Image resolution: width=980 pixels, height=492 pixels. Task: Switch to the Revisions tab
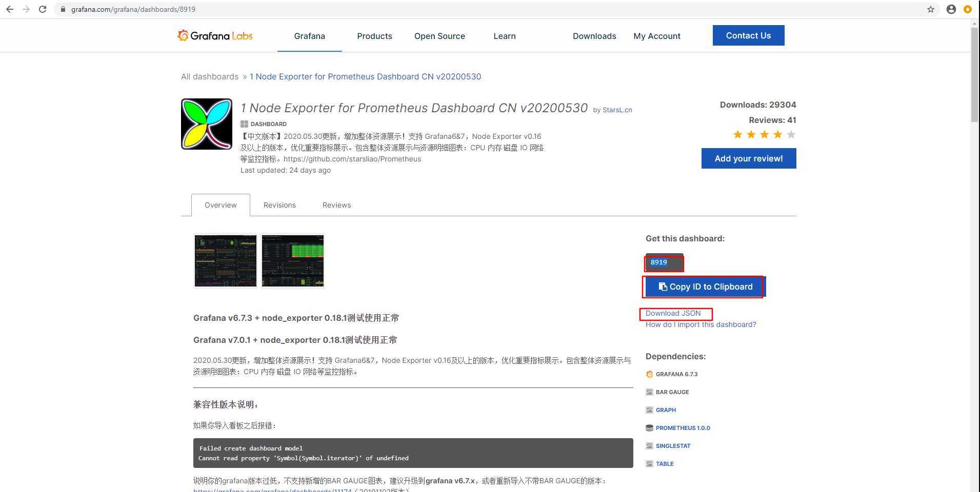coord(279,205)
